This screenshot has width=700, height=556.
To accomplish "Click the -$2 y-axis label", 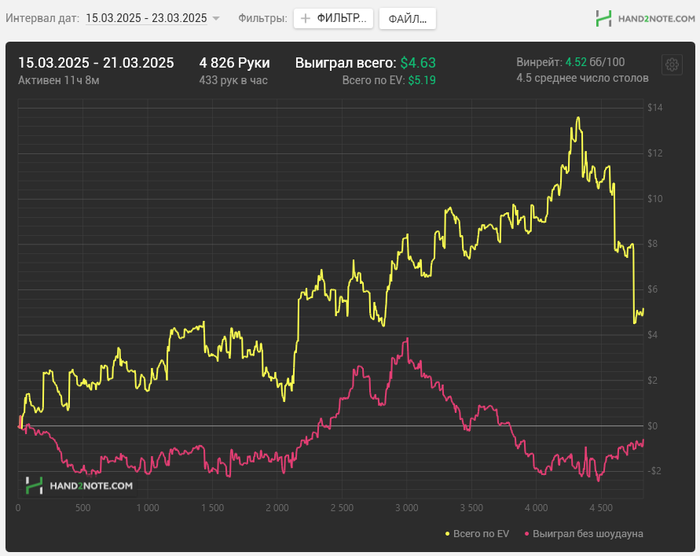I will (652, 471).
